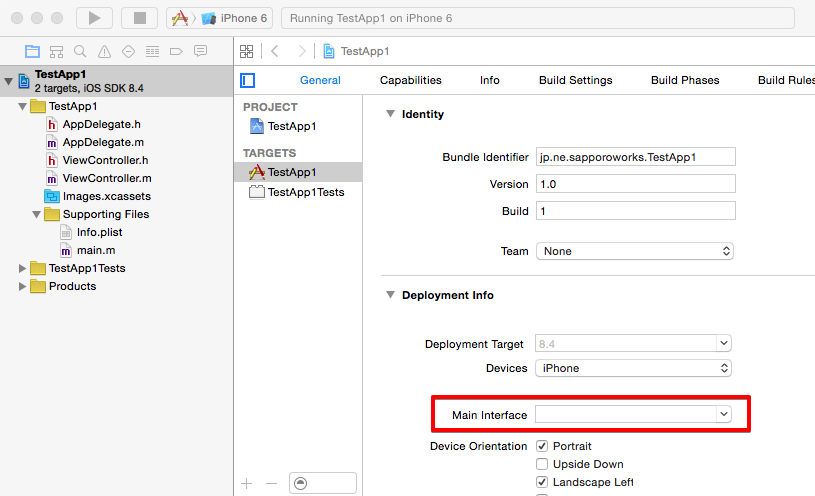Screen dimensions: 815x496
Task: Collapse the Identity section
Action: 390,114
